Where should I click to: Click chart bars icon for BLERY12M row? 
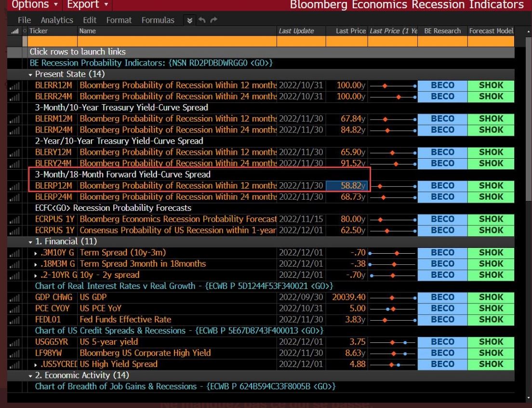coord(14,153)
